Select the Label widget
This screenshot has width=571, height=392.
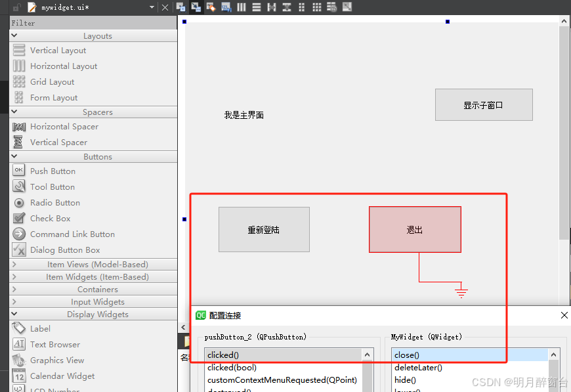pyautogui.click(x=93, y=328)
